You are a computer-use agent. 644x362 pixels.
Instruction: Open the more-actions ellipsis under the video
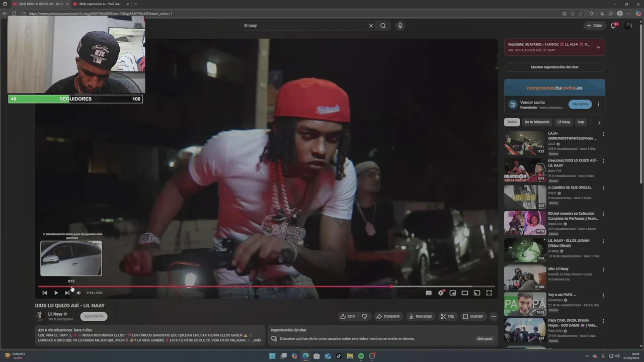pos(494,316)
